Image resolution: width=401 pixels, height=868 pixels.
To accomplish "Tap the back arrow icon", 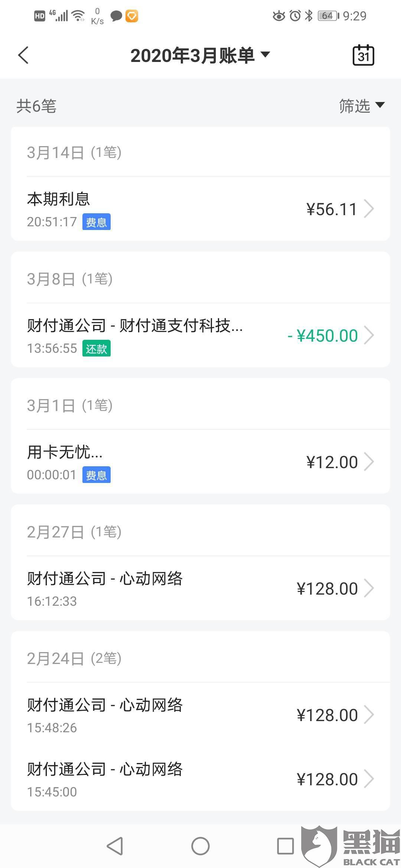I will point(23,56).
